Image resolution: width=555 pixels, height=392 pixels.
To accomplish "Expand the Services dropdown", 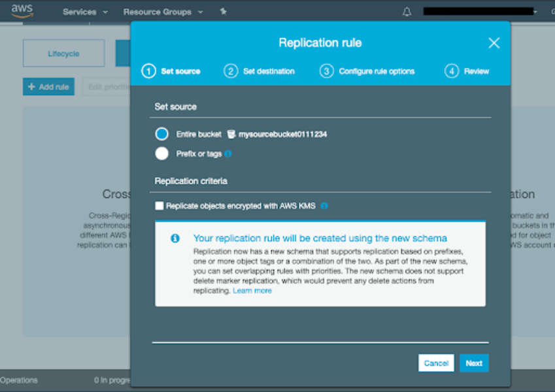I will click(85, 12).
